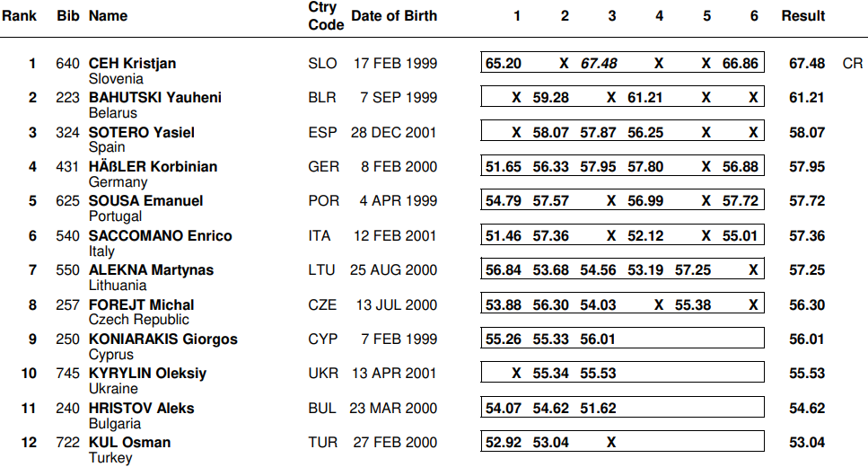Select HRISTOV Aleks's country code BUL
The image size is (868, 467).
click(322, 408)
